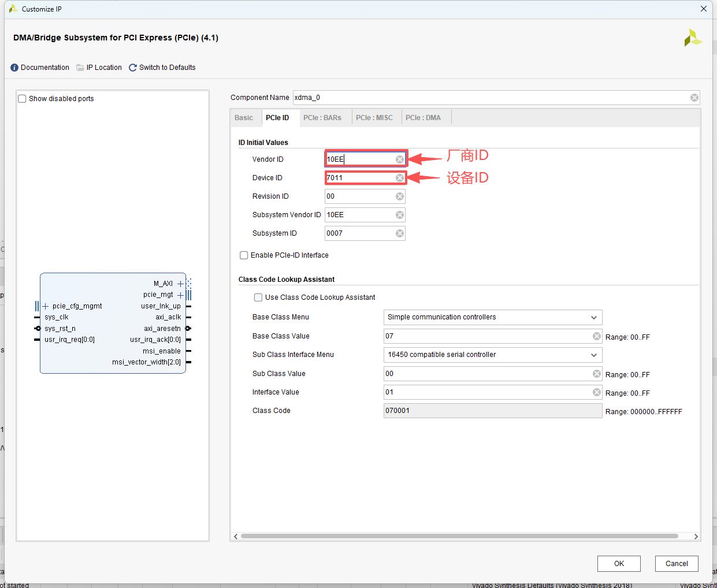Open the IP Location option
Screen dimensions: 717x588
(x=104, y=68)
